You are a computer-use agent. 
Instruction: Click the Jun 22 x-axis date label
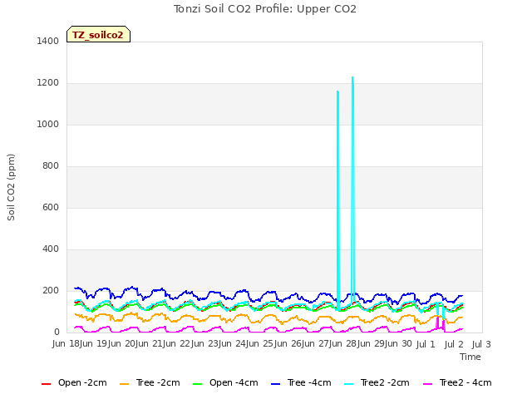(x=177, y=344)
